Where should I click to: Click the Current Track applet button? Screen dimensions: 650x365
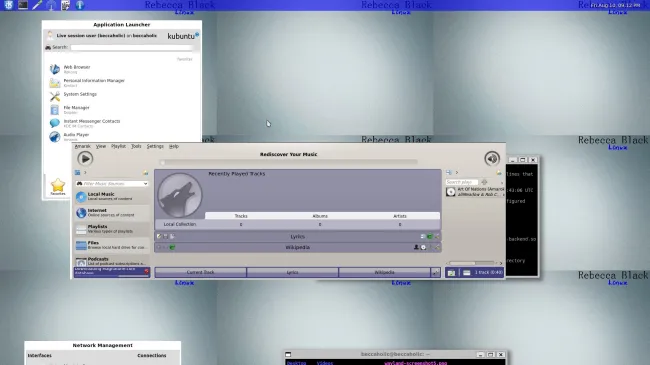coord(200,273)
